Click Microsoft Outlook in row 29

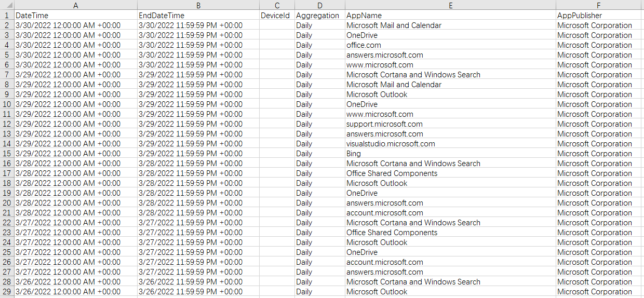coord(450,292)
